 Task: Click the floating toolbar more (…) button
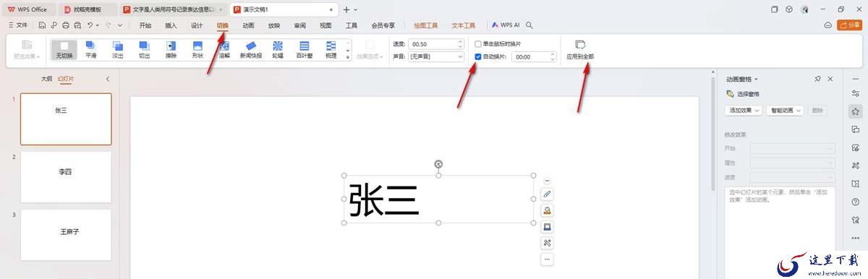547,259
